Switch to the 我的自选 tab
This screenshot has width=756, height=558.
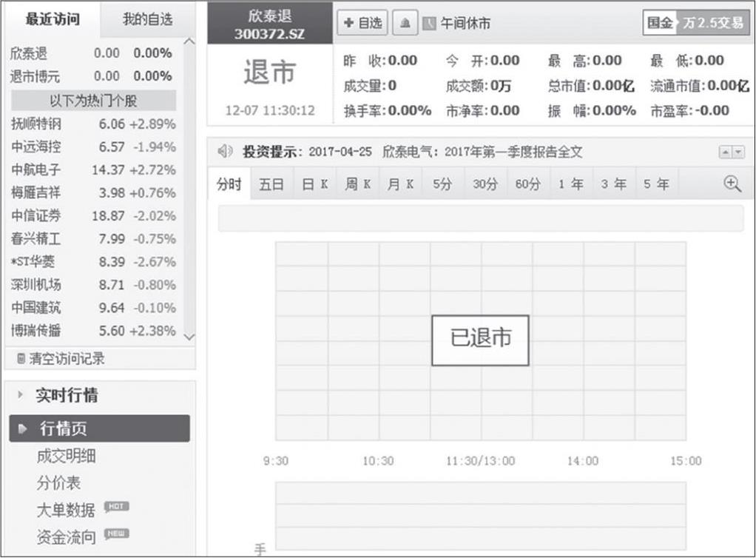[147, 20]
